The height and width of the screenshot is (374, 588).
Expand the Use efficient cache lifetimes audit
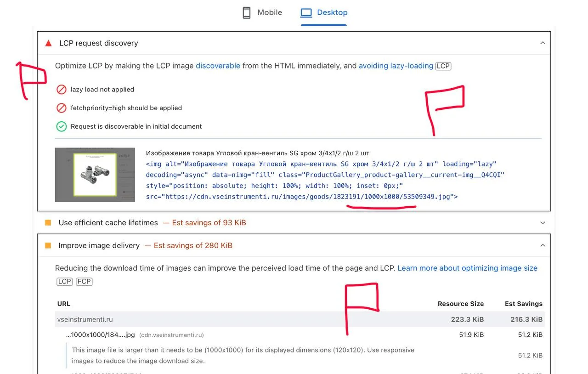tap(543, 223)
